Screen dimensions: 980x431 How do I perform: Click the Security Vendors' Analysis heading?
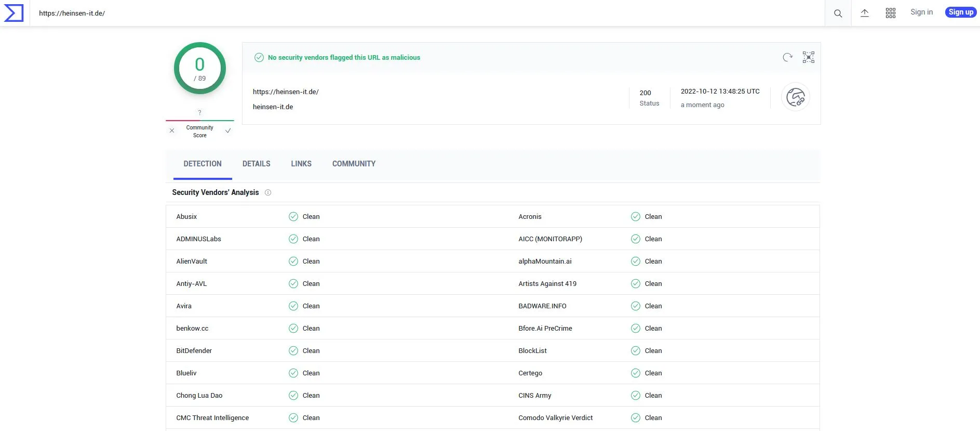pos(216,192)
